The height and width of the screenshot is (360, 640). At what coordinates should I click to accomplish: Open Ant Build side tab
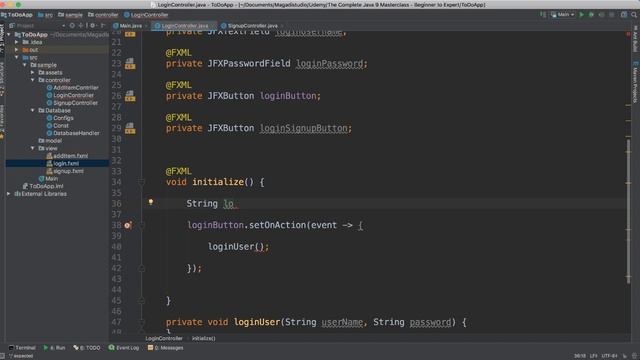(x=635, y=39)
